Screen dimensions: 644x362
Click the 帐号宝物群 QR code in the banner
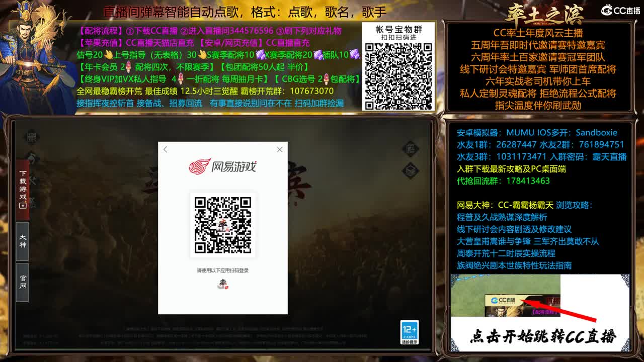point(398,75)
